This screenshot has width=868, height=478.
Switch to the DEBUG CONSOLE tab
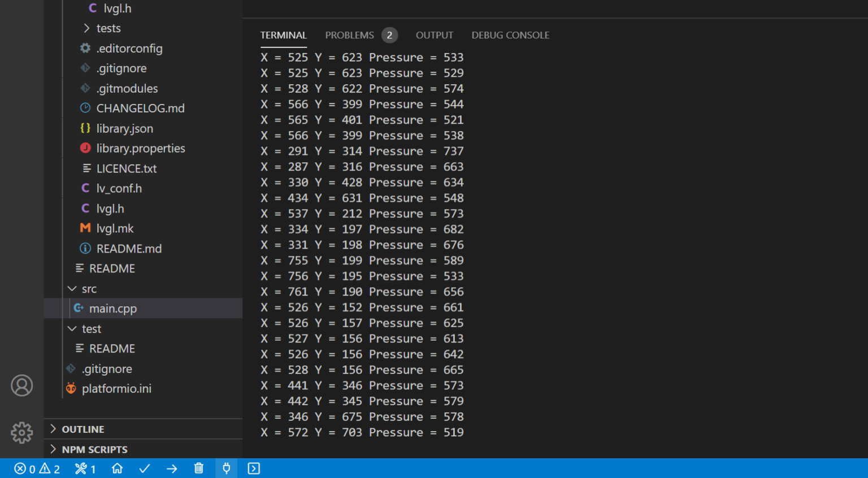[510, 35]
